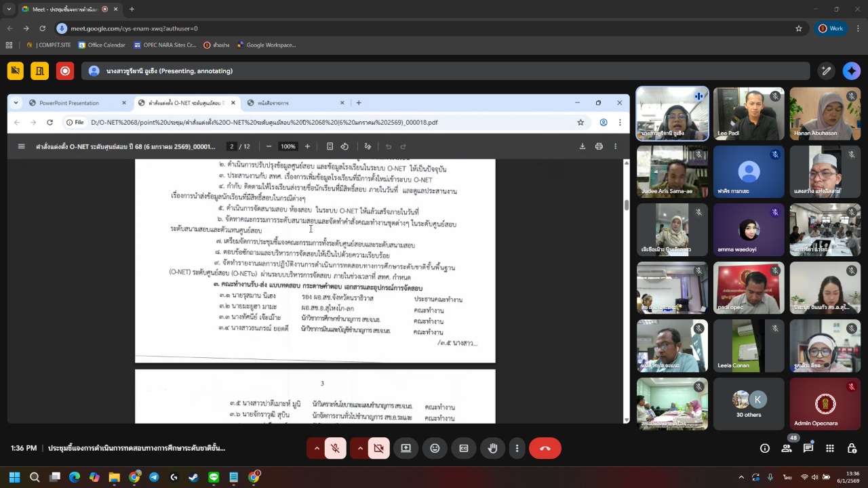The image size is (868, 488).
Task: Open the meeting details info icon
Action: click(765, 448)
